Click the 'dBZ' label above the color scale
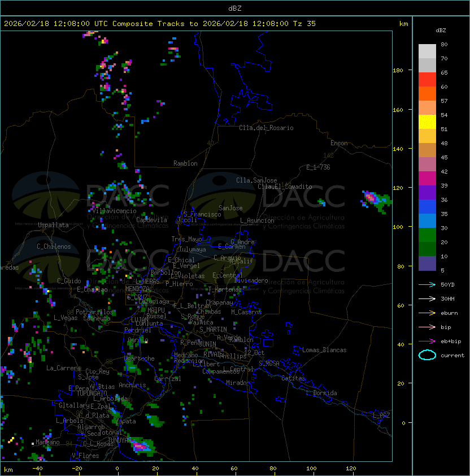Screen dimensions: 470x476 click(x=441, y=31)
